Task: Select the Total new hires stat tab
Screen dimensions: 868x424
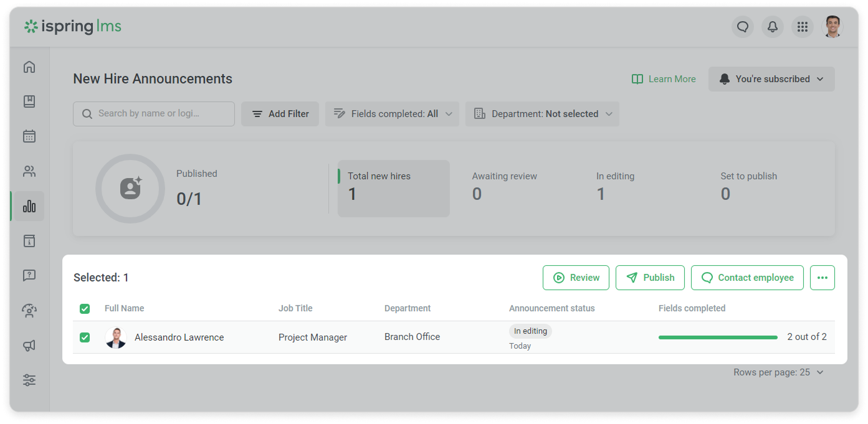Action: point(393,188)
